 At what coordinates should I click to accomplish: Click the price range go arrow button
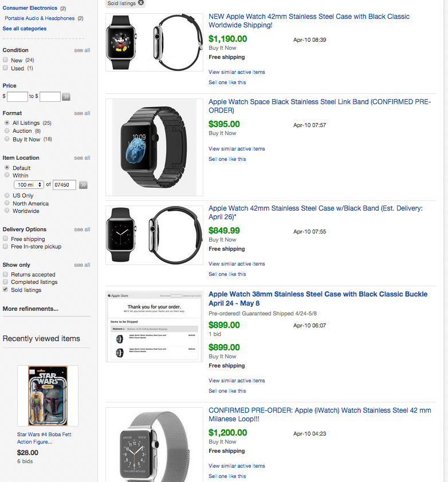tap(66, 97)
